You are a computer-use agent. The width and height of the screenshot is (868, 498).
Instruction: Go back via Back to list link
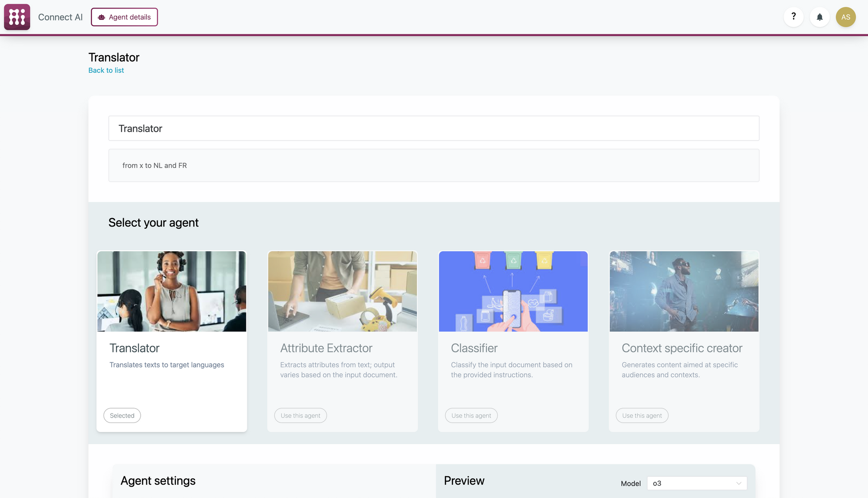point(106,70)
